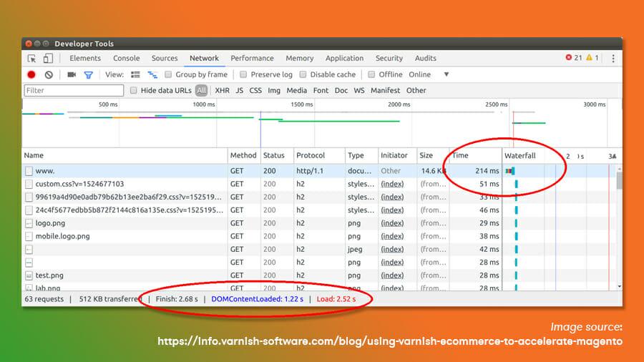Viewport: 644px width, 362px height.
Task: Check the Preserve log option
Action: 243,74
